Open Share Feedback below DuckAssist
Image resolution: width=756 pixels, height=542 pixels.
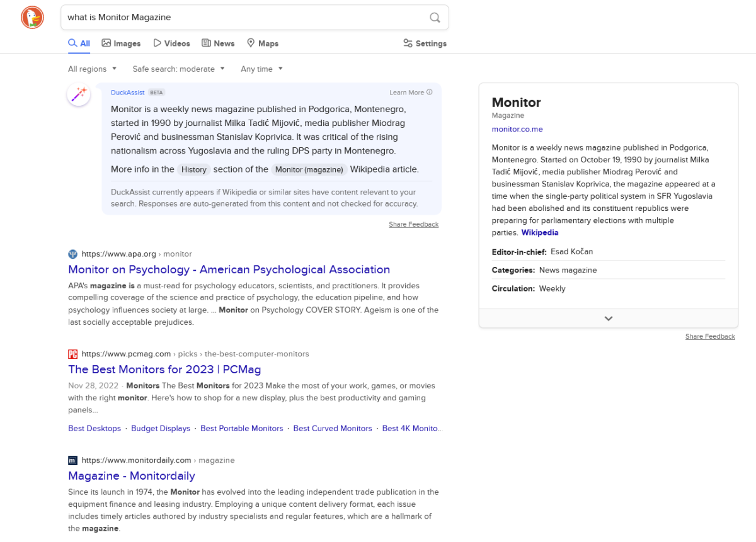[x=413, y=225]
